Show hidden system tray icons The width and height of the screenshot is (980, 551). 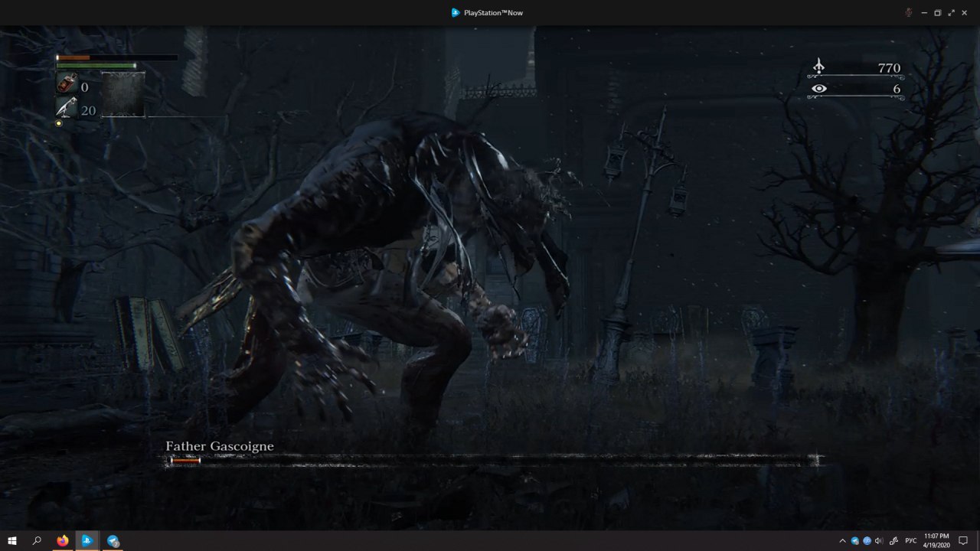point(843,541)
